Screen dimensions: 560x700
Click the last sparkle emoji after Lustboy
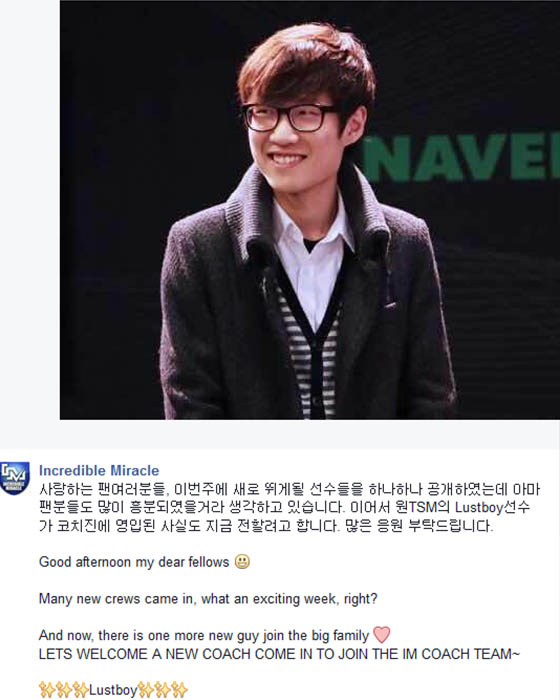(x=179, y=690)
